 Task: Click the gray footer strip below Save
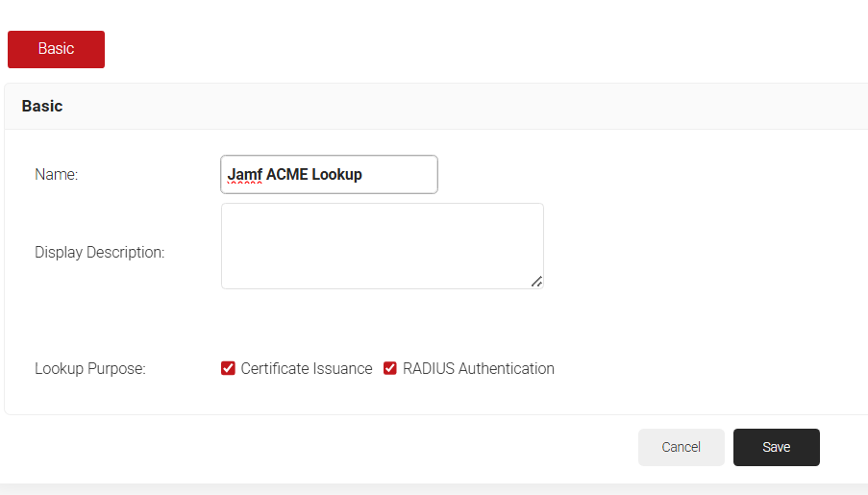point(433,488)
